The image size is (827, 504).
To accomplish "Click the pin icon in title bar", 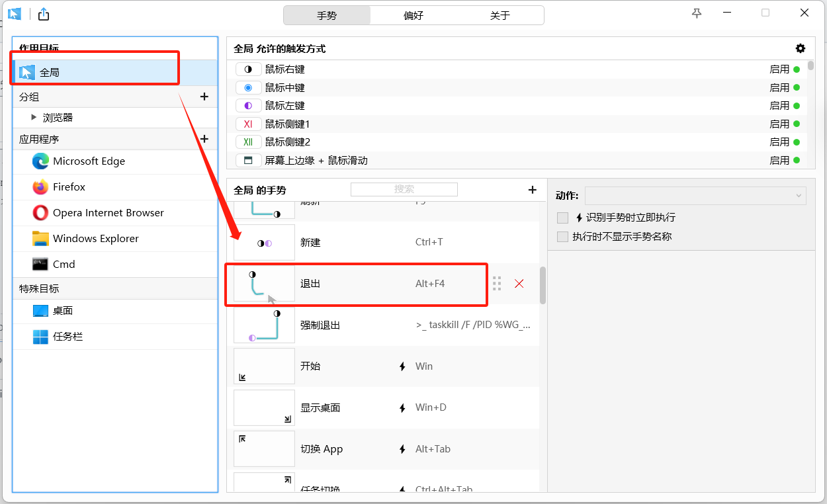I will (x=696, y=13).
